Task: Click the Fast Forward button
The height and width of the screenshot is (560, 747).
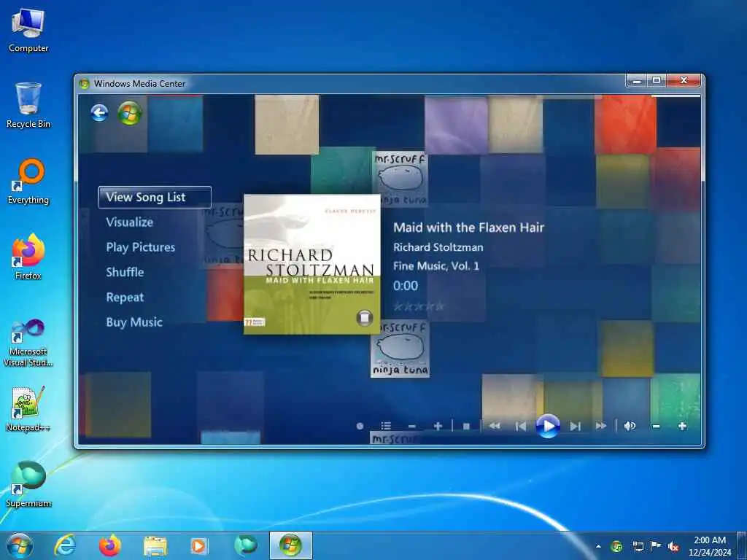Action: (601, 426)
